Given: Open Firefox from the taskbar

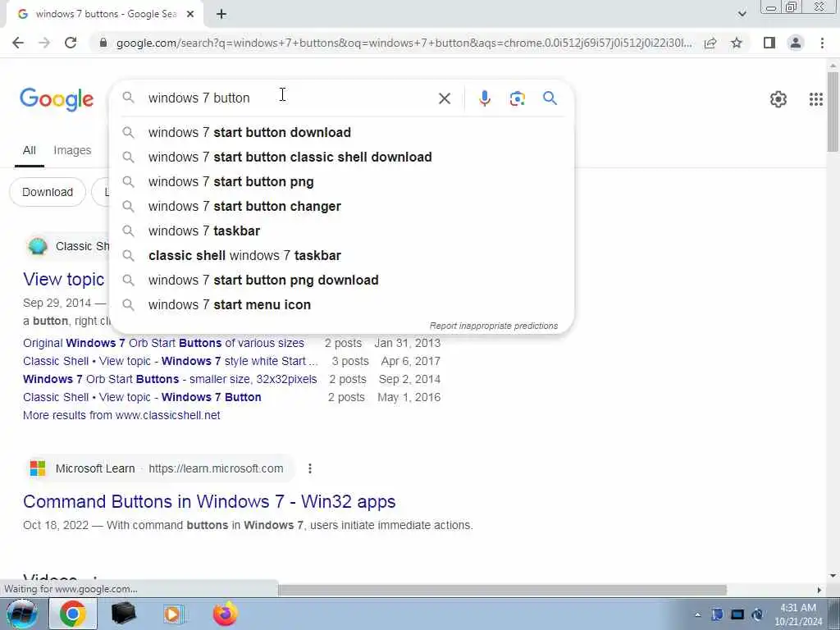Looking at the screenshot, I should 225,614.
